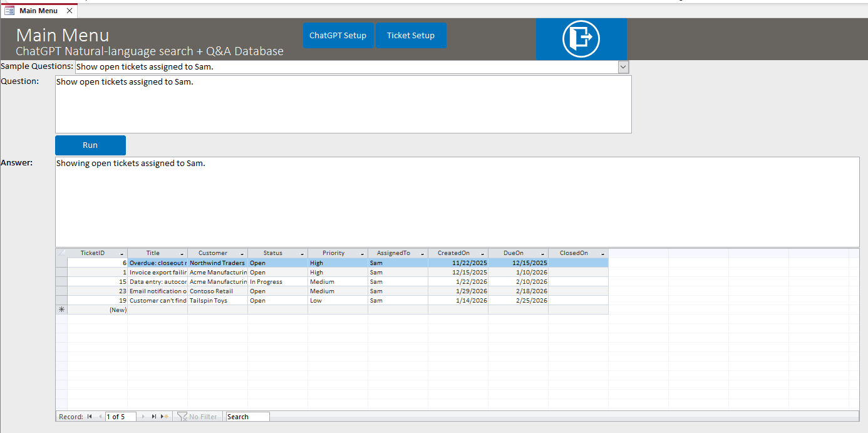Create a new blank record
Viewport: 868px width, 433px height.
pos(165,417)
